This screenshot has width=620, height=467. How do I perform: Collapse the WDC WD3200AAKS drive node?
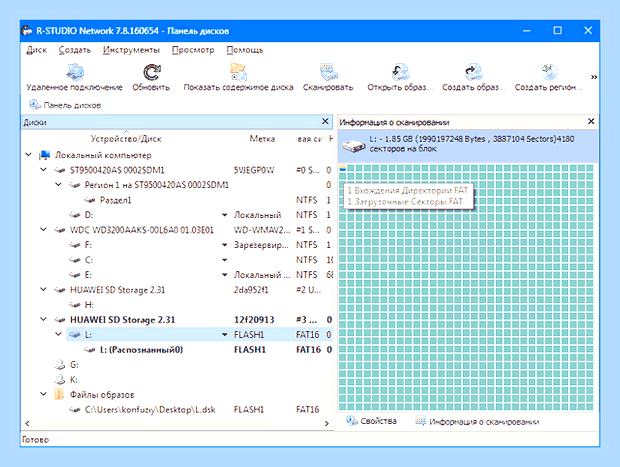coord(43,229)
